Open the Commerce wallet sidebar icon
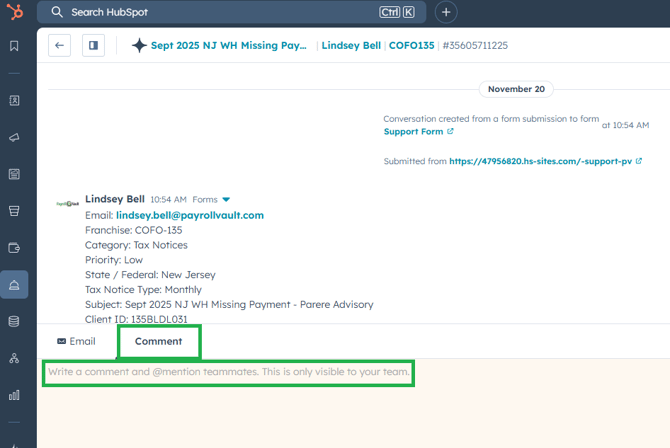This screenshot has width=670, height=448. pos(14,248)
